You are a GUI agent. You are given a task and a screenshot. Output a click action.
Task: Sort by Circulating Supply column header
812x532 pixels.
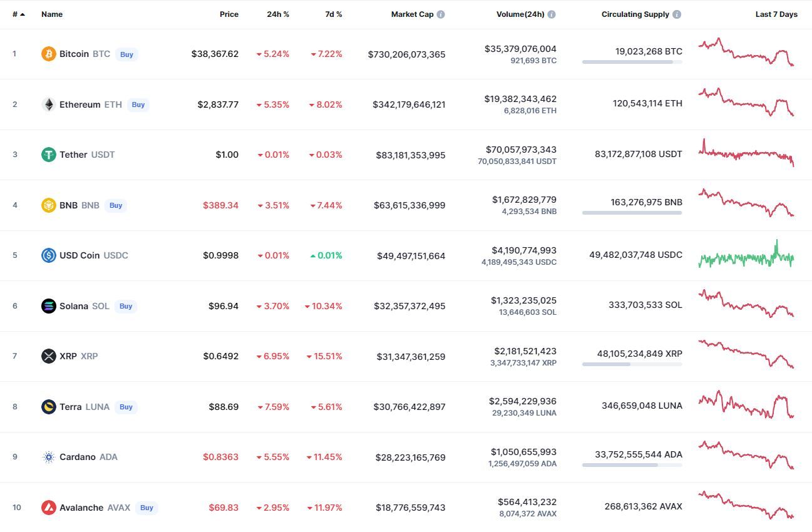[635, 14]
